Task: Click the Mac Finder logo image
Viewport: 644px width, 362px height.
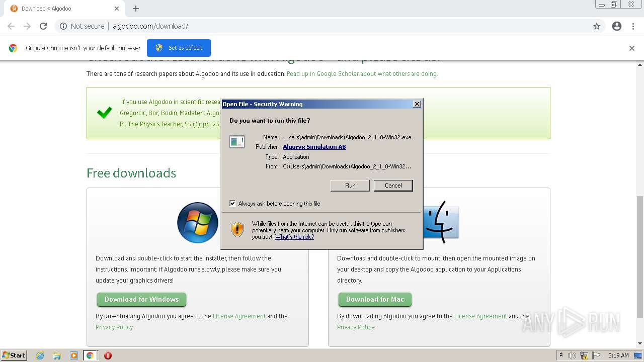Action: [441, 222]
